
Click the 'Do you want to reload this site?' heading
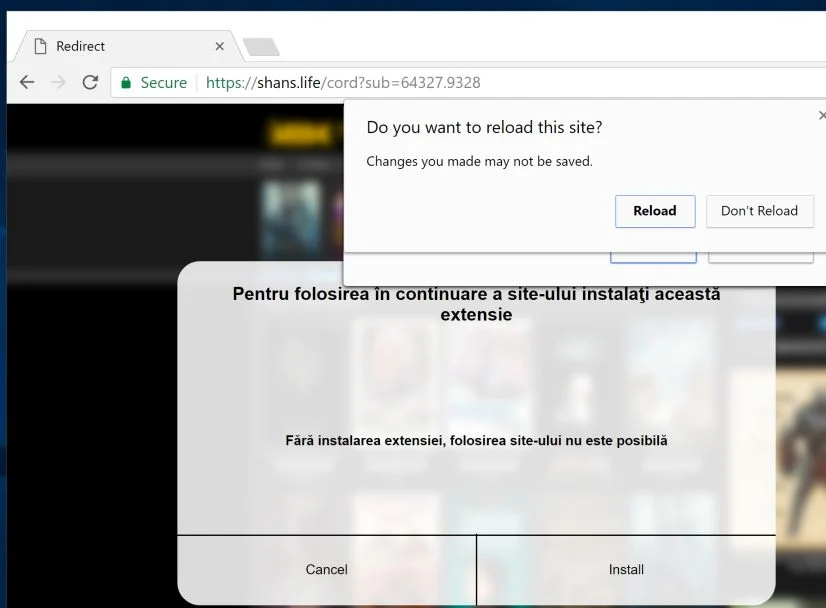[484, 128]
